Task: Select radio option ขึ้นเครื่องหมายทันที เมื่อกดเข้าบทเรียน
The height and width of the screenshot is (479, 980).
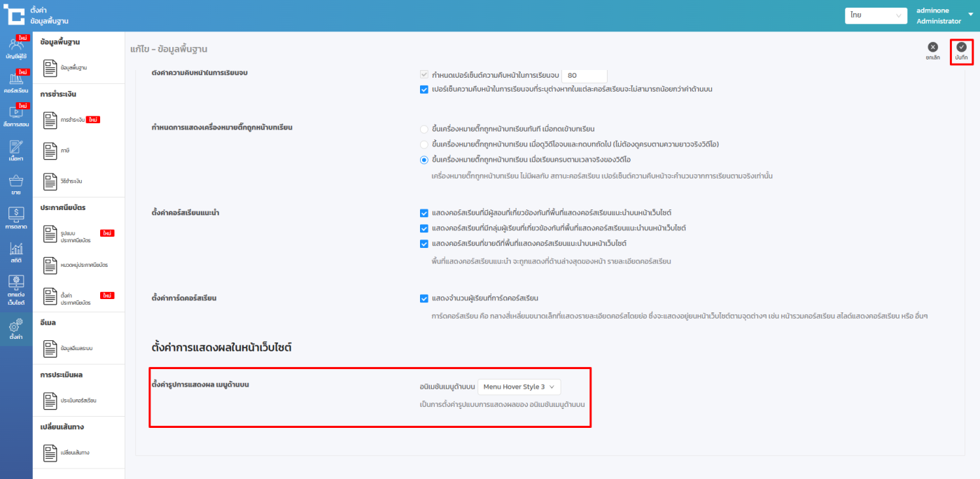Action: coord(424,129)
